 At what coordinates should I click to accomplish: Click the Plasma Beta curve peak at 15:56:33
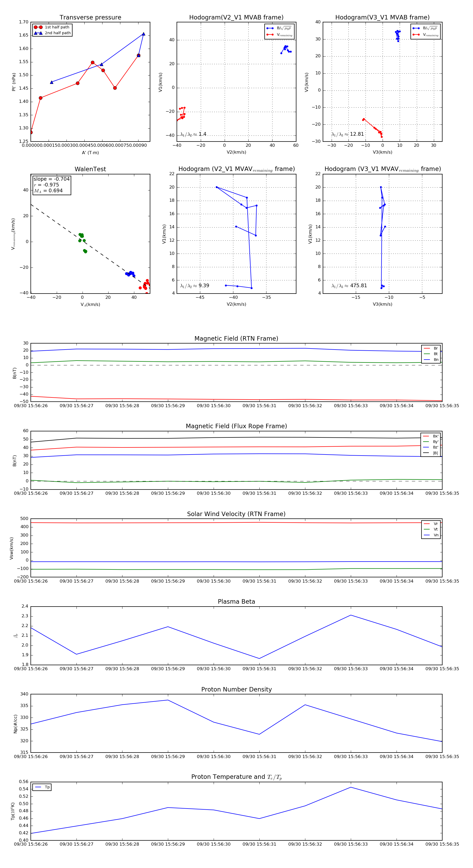[x=351, y=615]
